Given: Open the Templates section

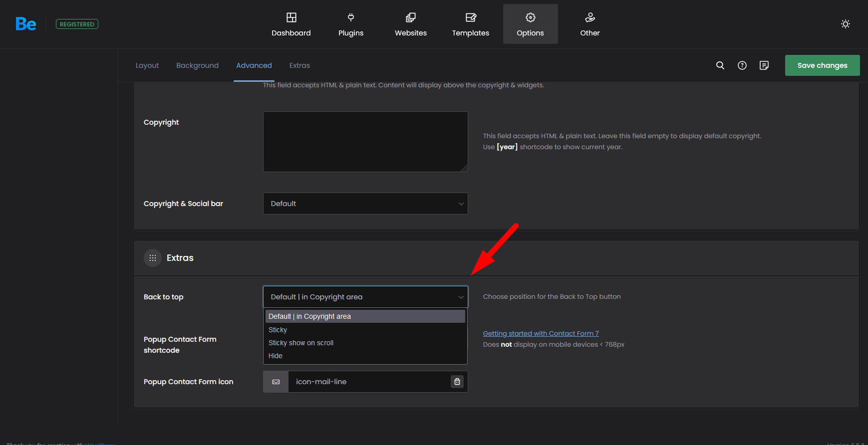Looking at the screenshot, I should click(x=471, y=24).
